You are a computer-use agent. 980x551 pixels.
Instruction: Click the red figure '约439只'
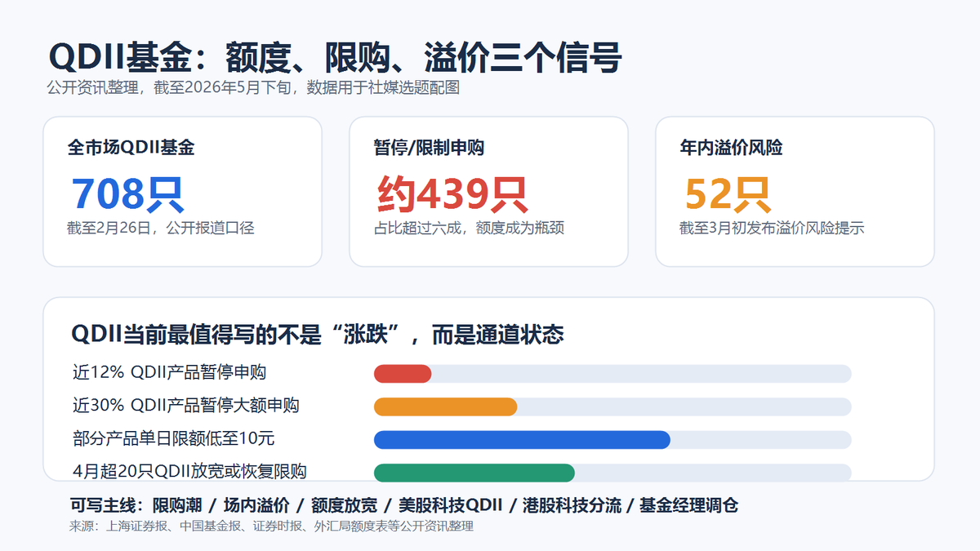pos(452,193)
